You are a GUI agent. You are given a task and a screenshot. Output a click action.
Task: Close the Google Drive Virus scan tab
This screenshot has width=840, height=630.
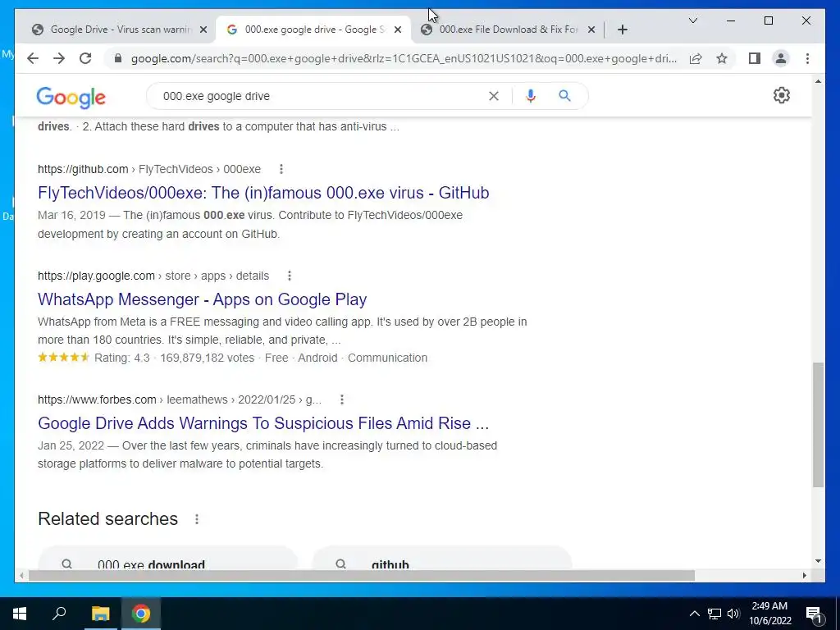203,30
